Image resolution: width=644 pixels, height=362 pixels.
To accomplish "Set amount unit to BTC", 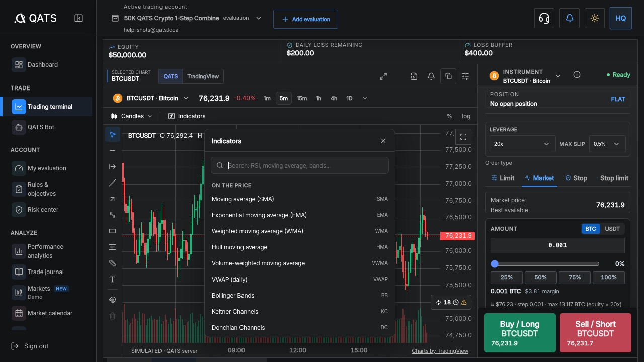I will pos(591,229).
